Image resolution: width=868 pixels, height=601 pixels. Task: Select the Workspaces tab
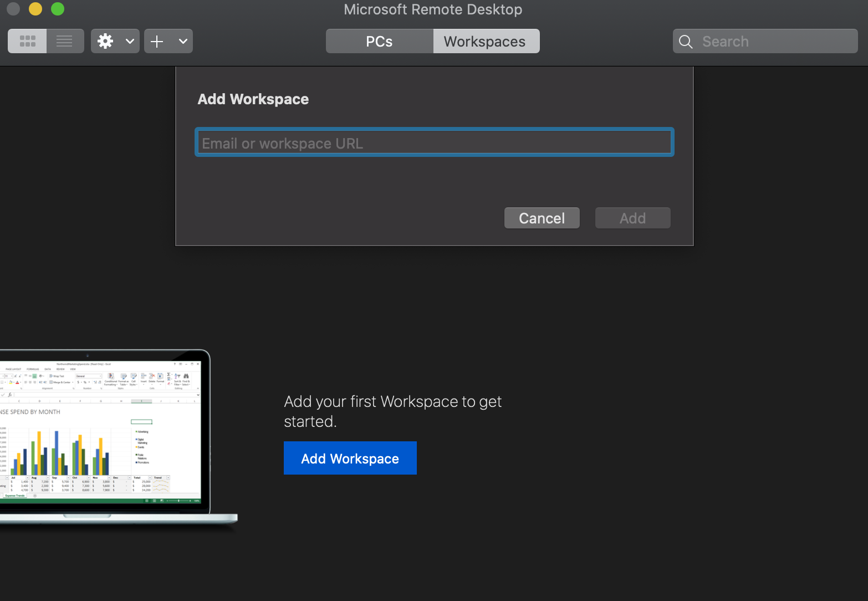tap(486, 41)
